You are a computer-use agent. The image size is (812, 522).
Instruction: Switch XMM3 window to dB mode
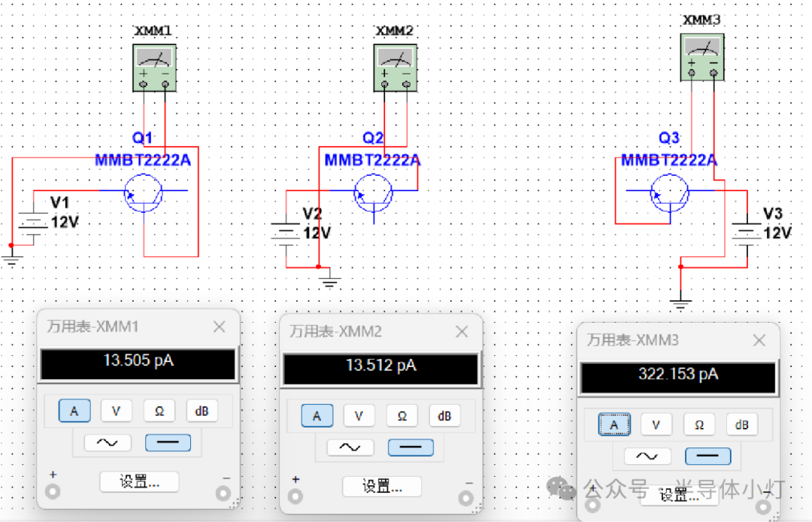coord(741,425)
